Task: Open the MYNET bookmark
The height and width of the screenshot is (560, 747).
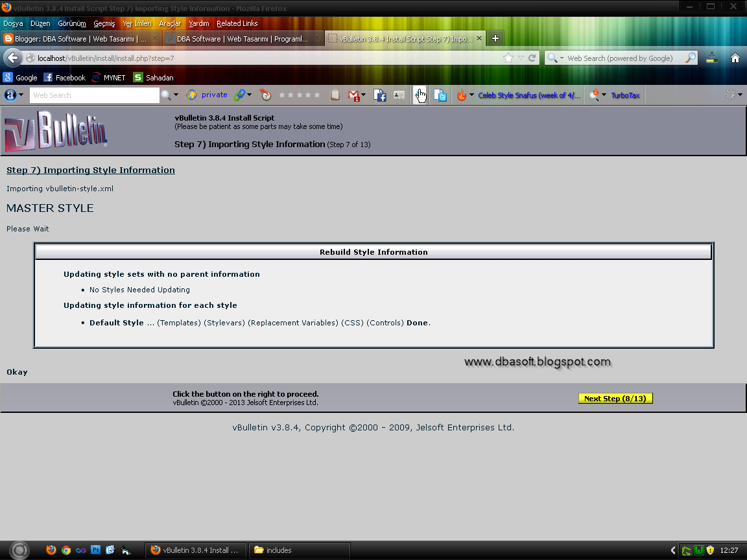Action: [x=109, y=78]
